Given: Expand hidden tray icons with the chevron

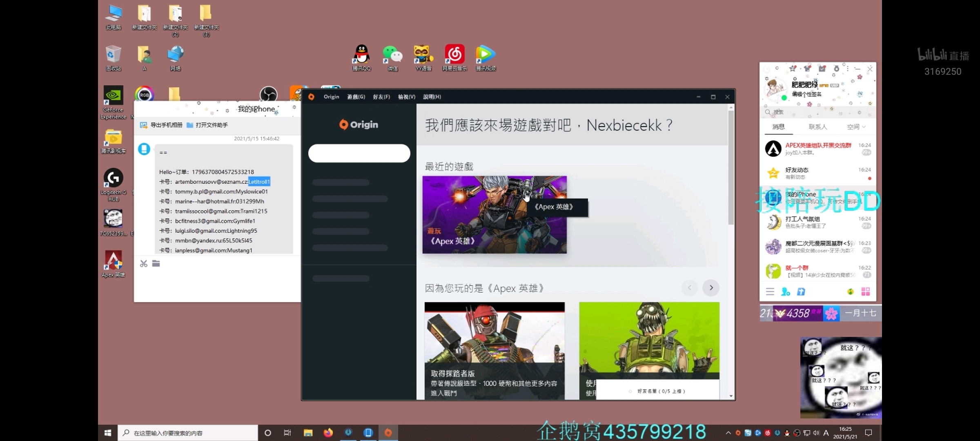Looking at the screenshot, I should [x=728, y=433].
